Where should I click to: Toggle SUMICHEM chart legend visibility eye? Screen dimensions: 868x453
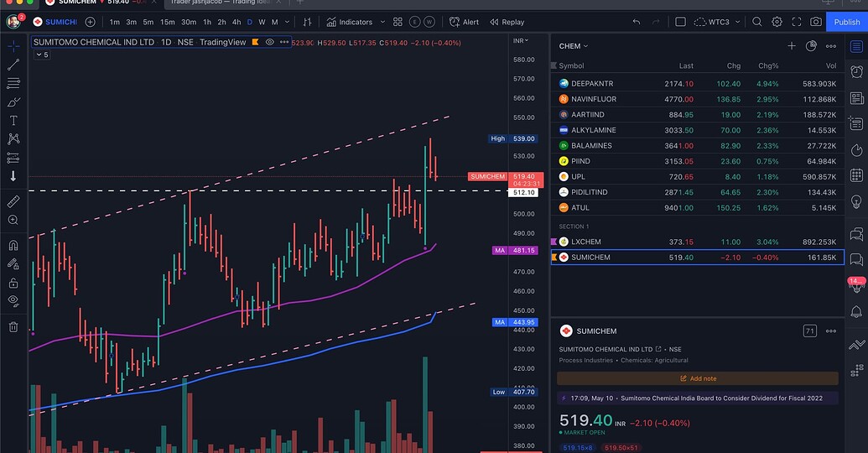269,42
